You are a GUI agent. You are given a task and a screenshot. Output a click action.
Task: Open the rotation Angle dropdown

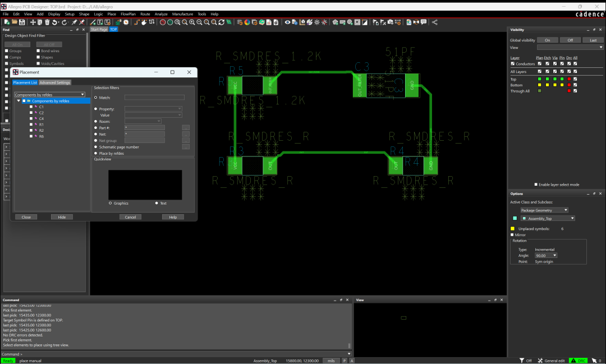tap(546, 255)
